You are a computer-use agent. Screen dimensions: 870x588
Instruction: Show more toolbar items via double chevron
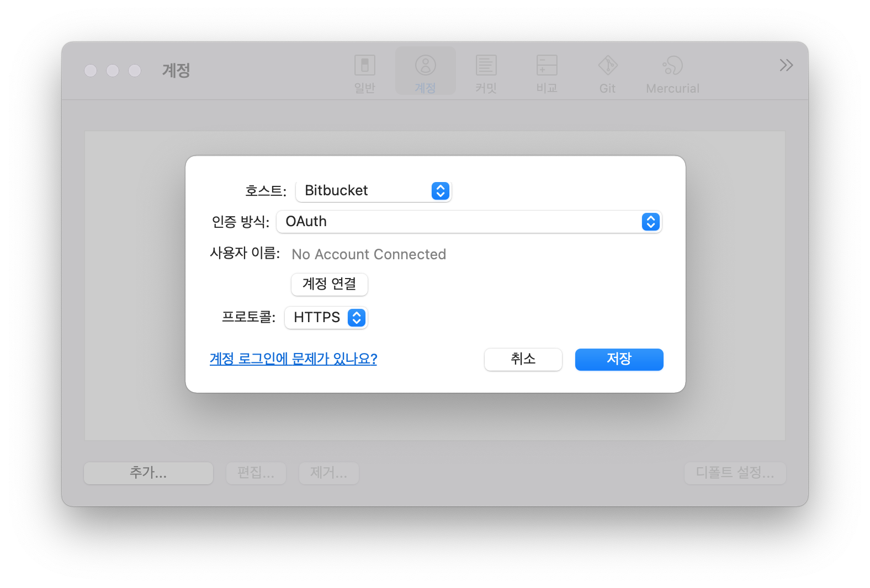click(x=786, y=65)
